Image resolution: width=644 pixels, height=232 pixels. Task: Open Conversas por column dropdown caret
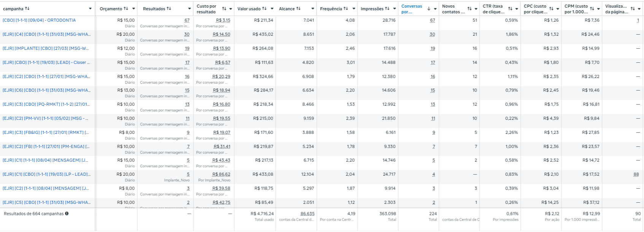(x=435, y=9)
